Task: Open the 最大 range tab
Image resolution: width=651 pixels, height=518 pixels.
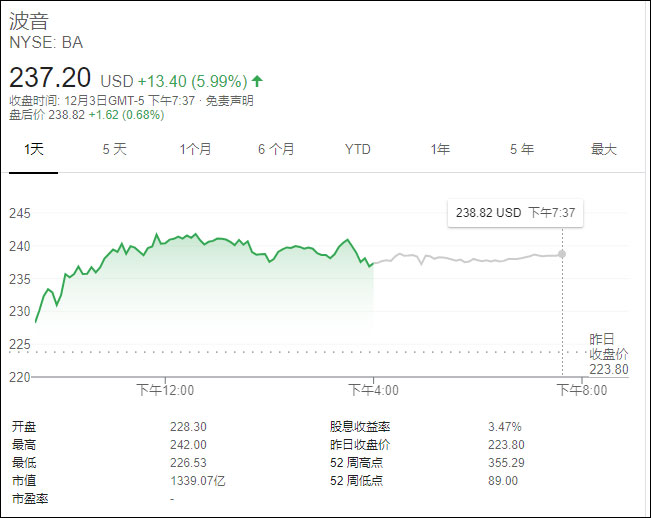Action: 603,149
